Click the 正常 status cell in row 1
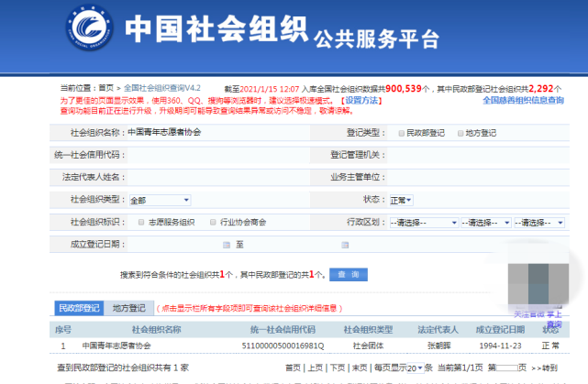588x384 pixels. (550, 346)
